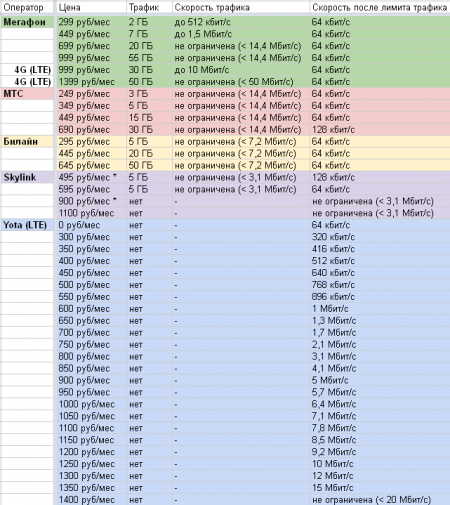The image size is (450, 505).
Task: Click the Мегафон operator cell
Action: point(27,22)
